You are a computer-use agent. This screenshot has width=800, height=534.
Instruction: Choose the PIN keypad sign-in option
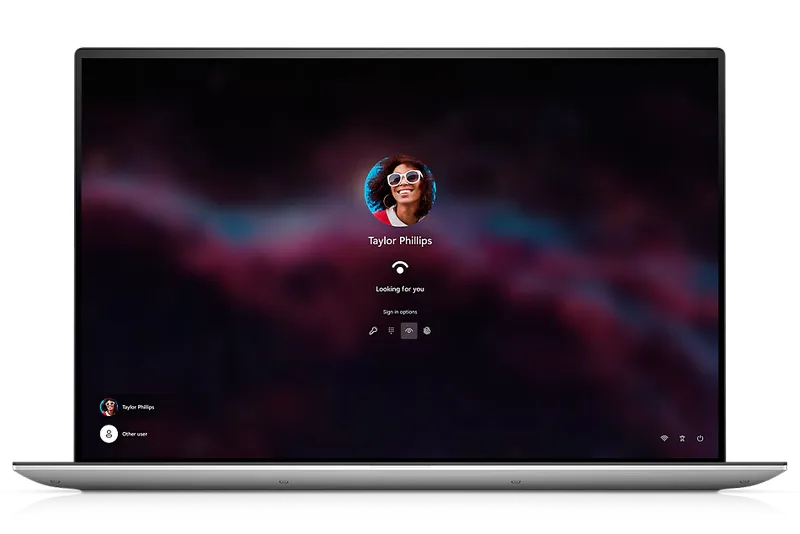tap(391, 331)
